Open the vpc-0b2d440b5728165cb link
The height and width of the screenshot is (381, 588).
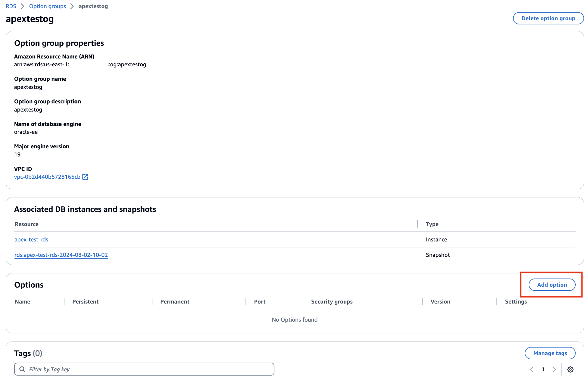click(x=47, y=177)
